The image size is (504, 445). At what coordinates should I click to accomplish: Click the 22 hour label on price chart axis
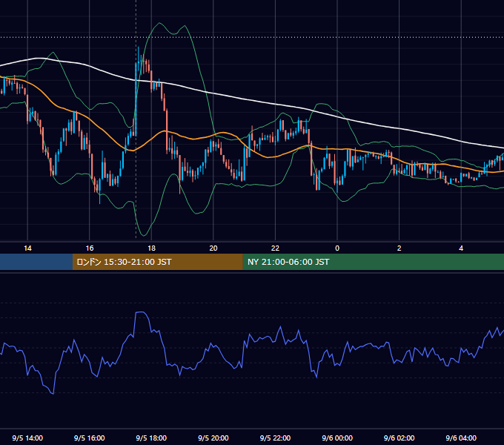(x=275, y=248)
